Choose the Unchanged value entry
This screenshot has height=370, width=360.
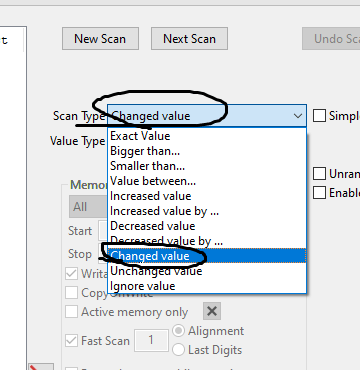click(x=207, y=271)
